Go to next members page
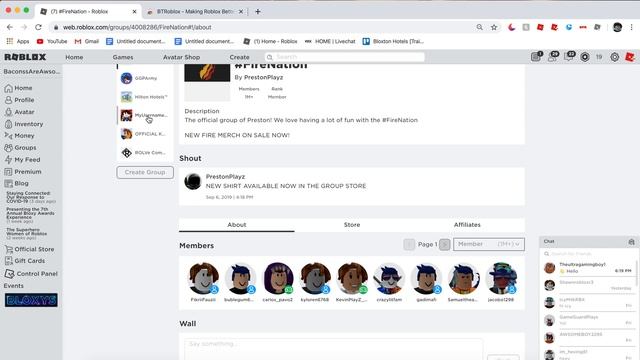Screen dimensions: 640x360 [444, 244]
